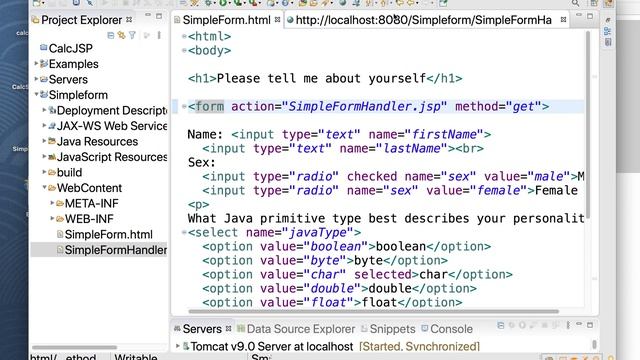Expand the Tomcat v9.0 Server entry

(178, 346)
